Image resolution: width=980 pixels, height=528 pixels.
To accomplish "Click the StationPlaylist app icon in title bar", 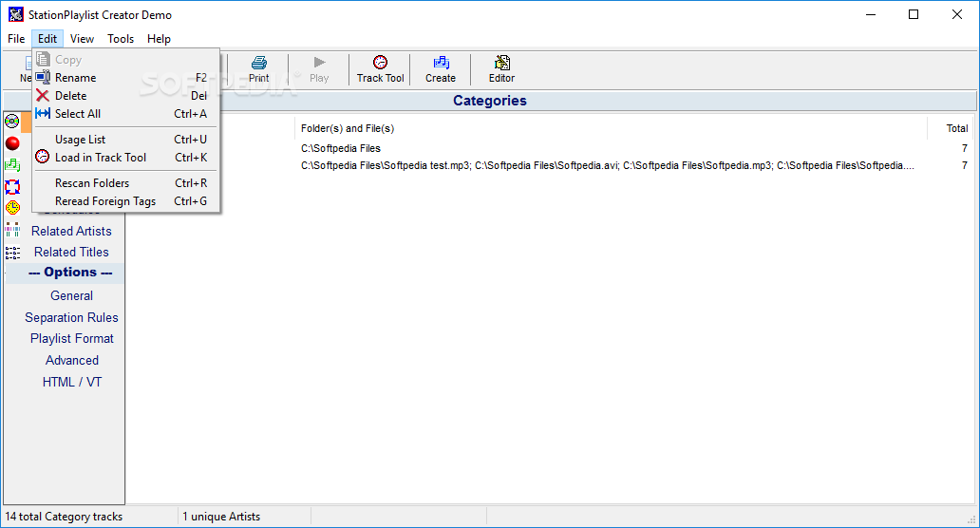I will [x=15, y=14].
